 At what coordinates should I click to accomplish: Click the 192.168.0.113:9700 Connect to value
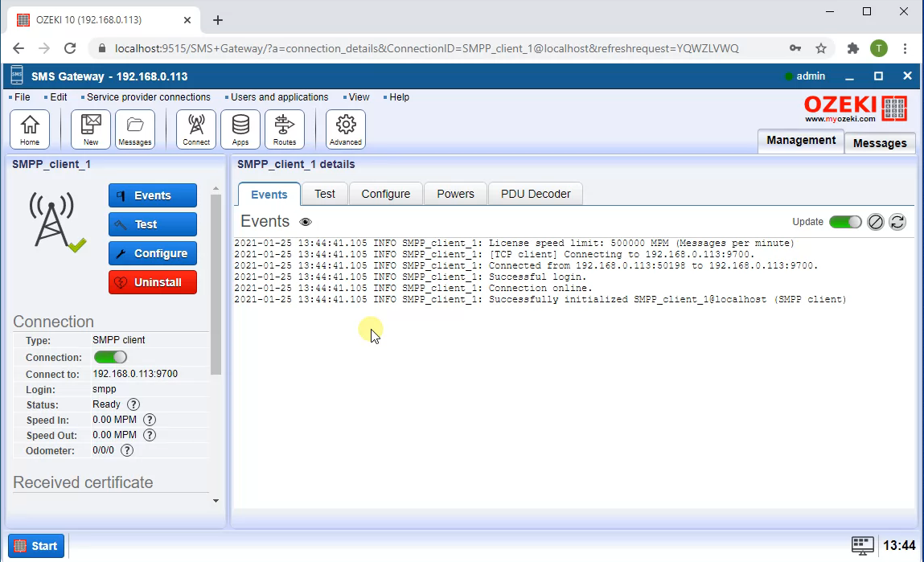click(135, 374)
